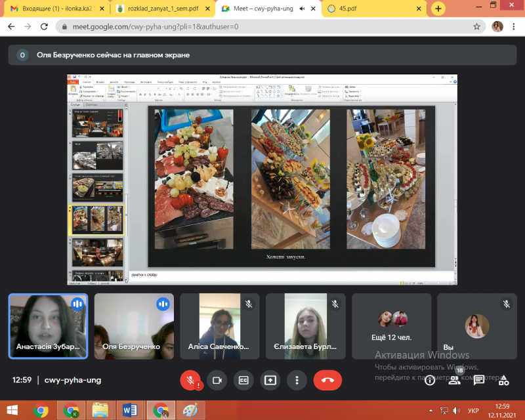Viewport: 525px width, 420px height.
Task: Close the rozklad_zanyat_1_sem.pdf tab
Action: coord(207,9)
